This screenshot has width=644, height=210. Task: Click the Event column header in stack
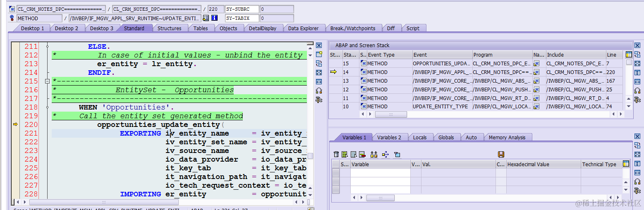[442, 55]
